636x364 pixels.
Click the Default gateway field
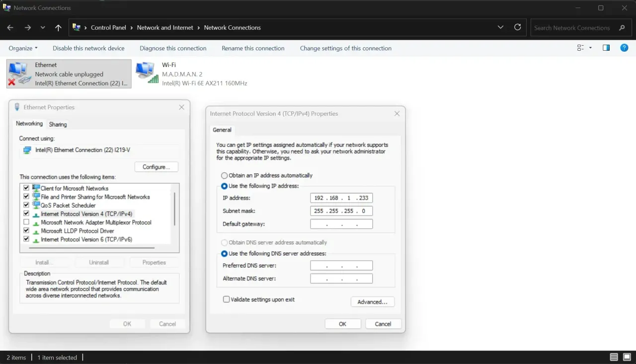point(341,224)
